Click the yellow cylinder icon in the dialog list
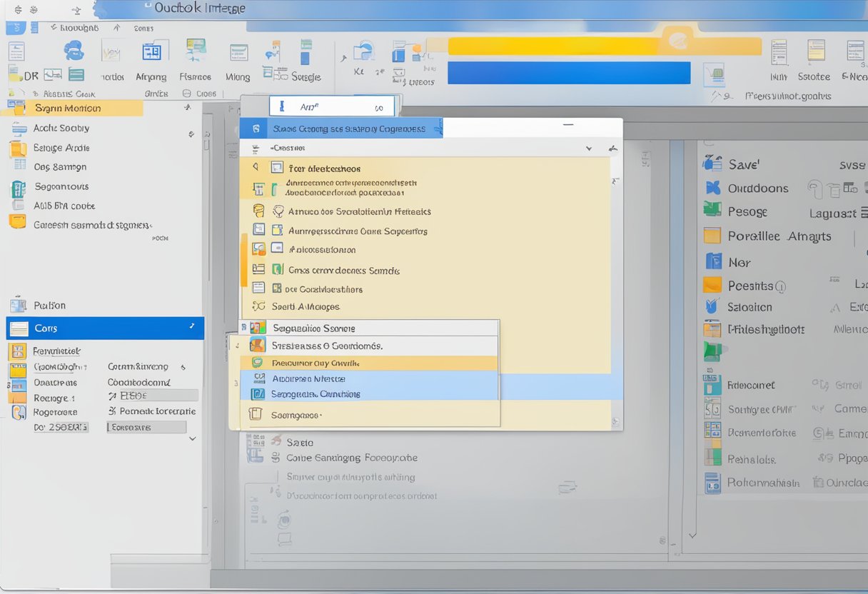The width and height of the screenshot is (868, 594). click(257, 211)
